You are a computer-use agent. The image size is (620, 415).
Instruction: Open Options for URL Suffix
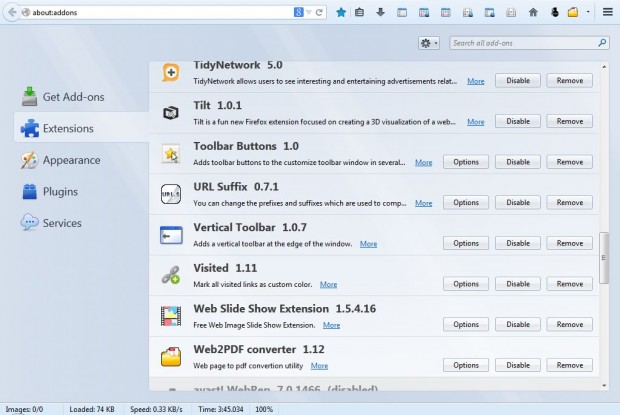(466, 202)
